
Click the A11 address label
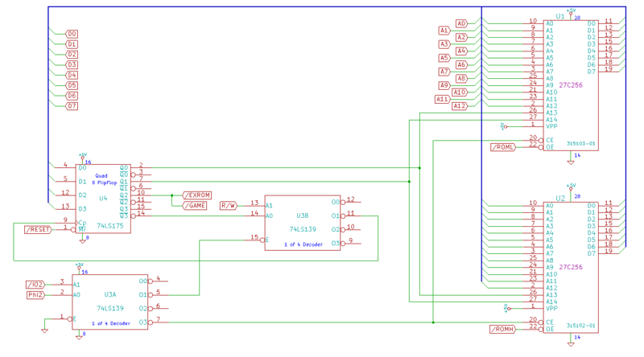[x=442, y=100]
